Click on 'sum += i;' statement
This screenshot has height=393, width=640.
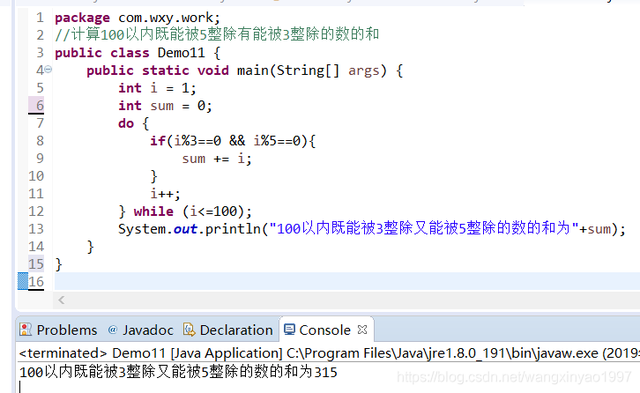click(x=217, y=159)
